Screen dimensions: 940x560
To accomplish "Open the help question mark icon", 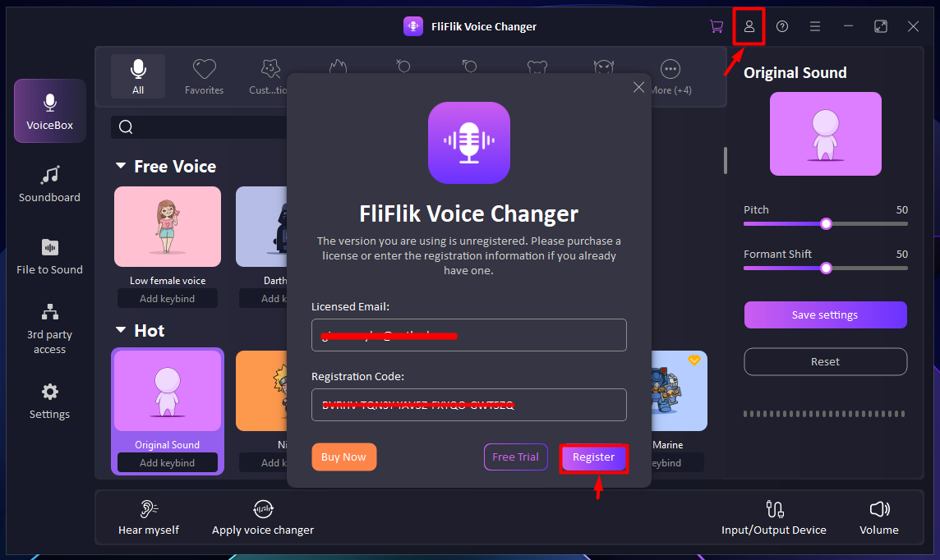I will 782,26.
